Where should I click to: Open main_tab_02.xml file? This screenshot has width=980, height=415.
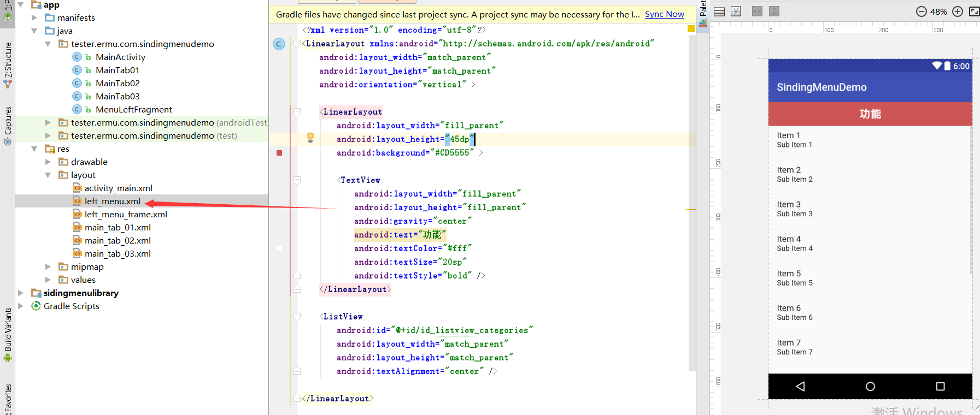118,240
